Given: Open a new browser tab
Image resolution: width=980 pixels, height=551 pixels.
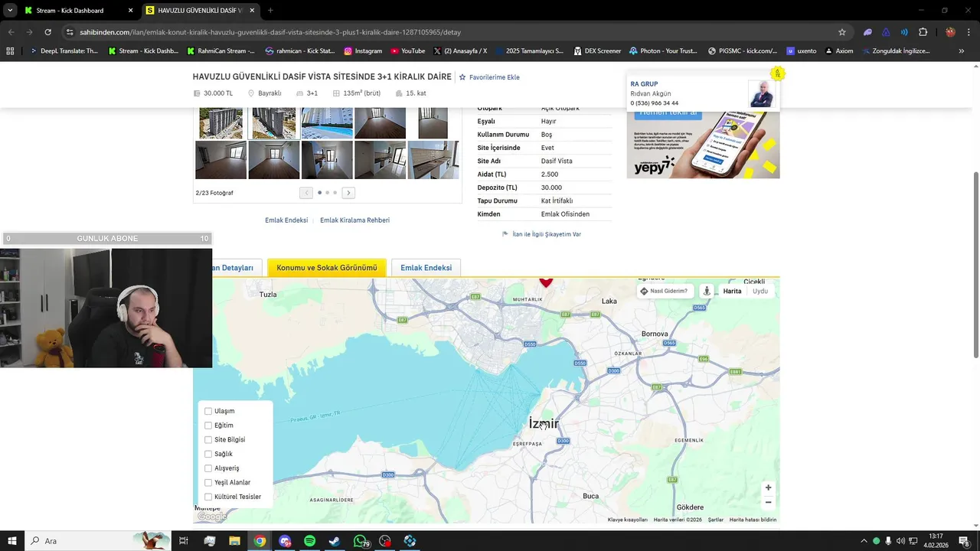Looking at the screenshot, I should coord(270,11).
